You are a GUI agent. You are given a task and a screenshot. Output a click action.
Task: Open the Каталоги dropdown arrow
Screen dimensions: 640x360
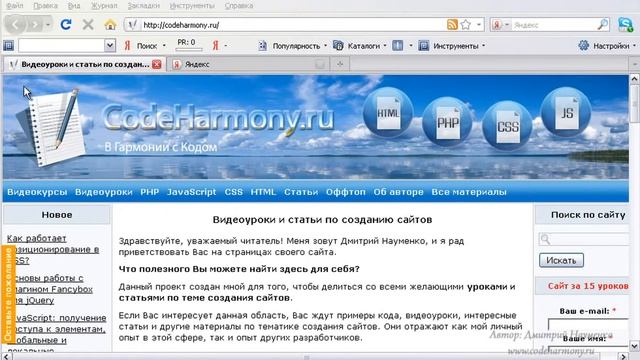(x=384, y=46)
